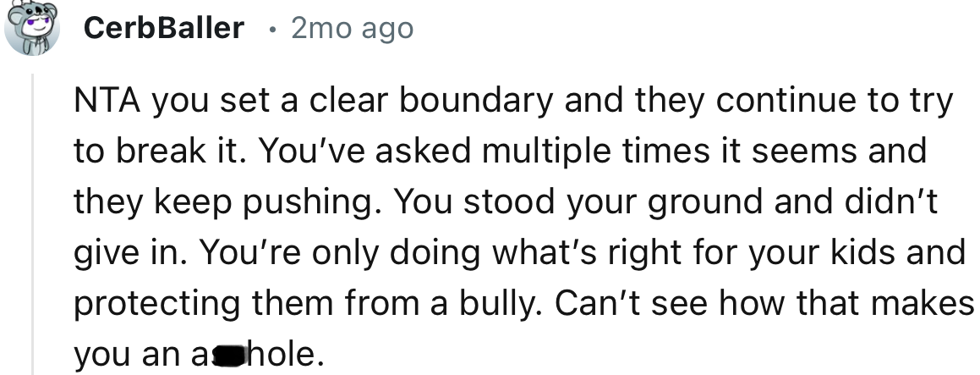Click the word "boundary" in the first line

coord(473,102)
